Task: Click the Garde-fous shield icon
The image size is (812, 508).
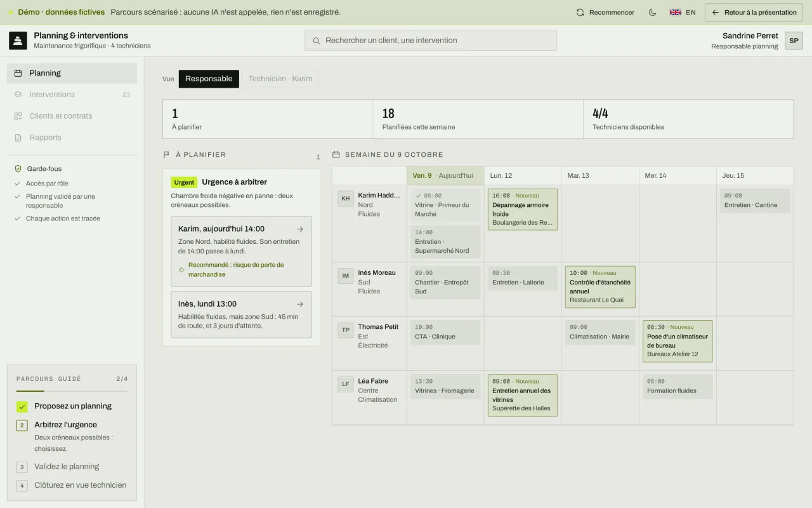Action: (18, 169)
